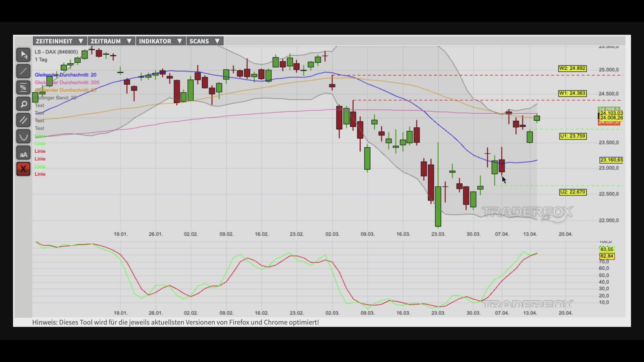
Task: Activate the trend line drawing tool
Action: [x=23, y=71]
